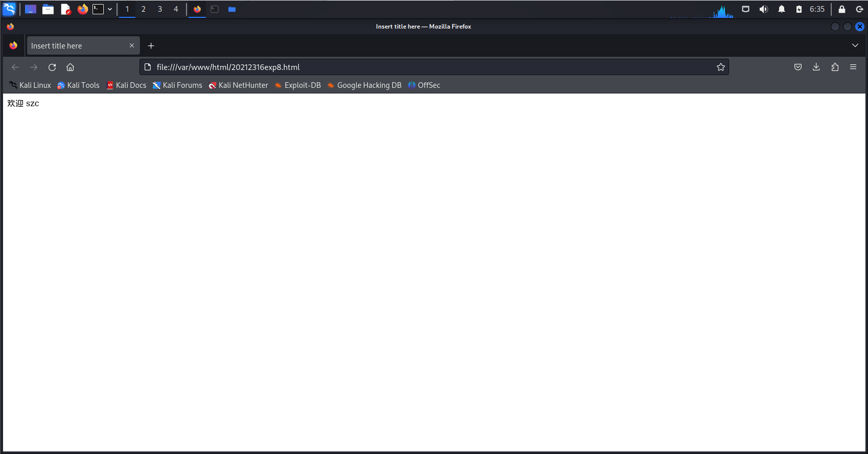This screenshot has width=868, height=454.
Task: Select Firefox window in the taskbar
Action: 197,9
